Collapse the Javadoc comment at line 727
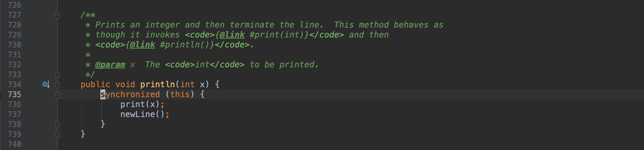Image resolution: width=644 pixels, height=150 pixels. coord(57,15)
